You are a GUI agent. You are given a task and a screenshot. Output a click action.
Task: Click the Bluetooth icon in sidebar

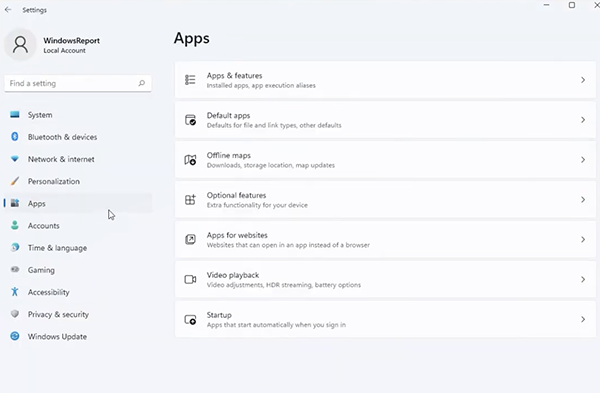pos(15,137)
